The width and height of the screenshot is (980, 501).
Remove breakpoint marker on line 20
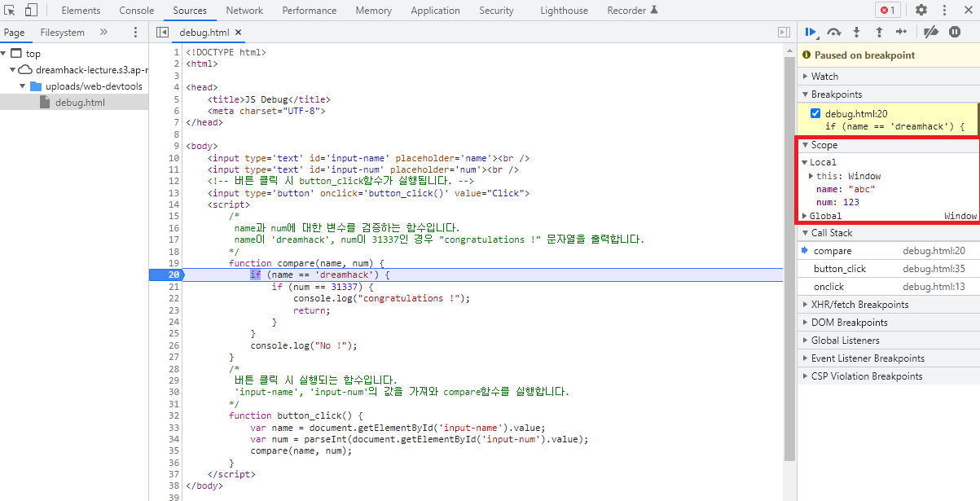tap(167, 275)
